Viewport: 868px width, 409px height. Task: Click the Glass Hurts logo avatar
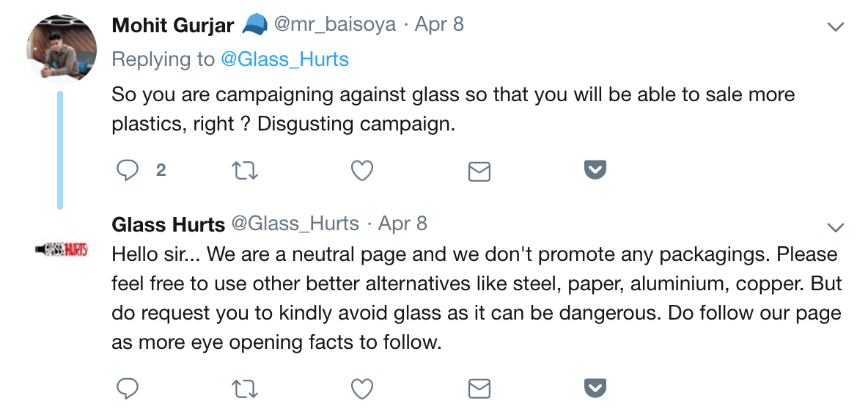(62, 251)
